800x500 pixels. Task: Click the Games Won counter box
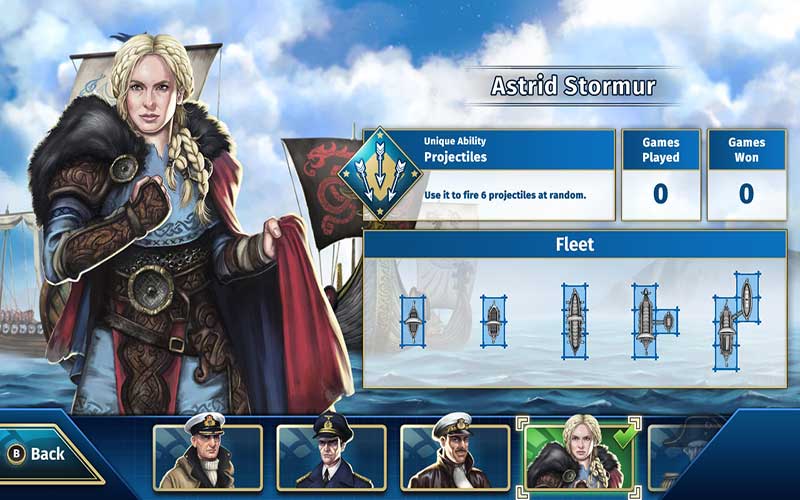click(x=746, y=175)
